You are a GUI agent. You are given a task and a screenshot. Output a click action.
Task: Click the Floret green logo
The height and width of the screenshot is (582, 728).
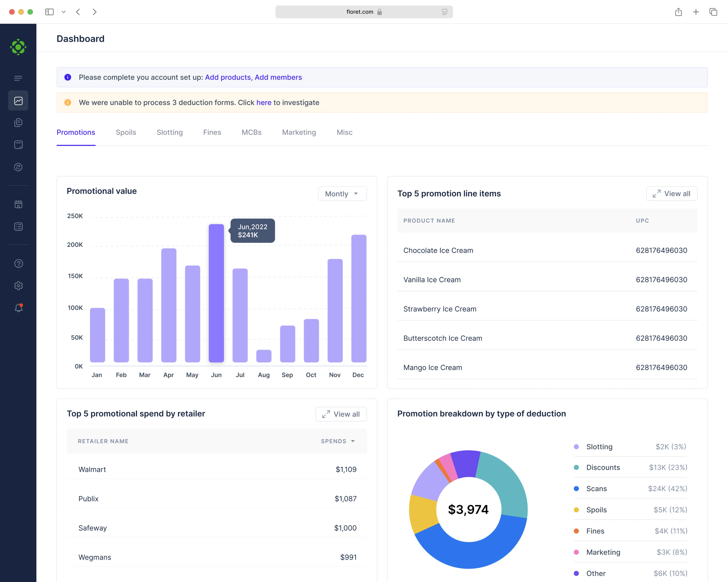[x=18, y=47]
